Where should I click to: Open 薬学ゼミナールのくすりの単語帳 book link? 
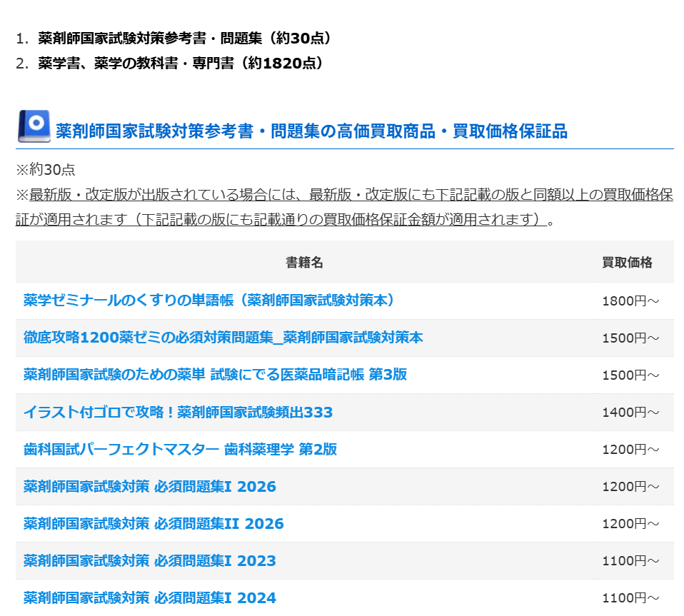[x=209, y=301]
